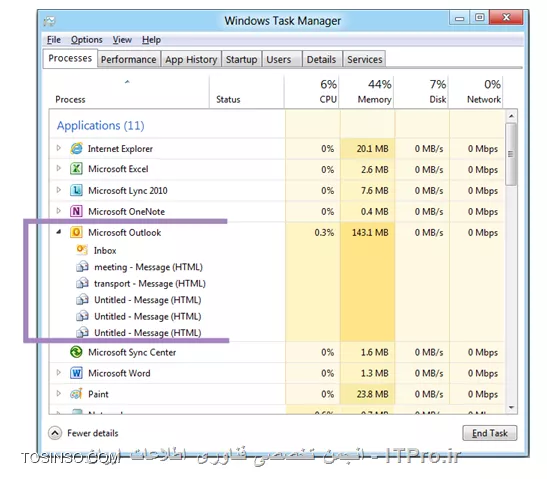Click Paint's 23.8 MB memory value
This screenshot has height=479, width=547.
point(372,394)
